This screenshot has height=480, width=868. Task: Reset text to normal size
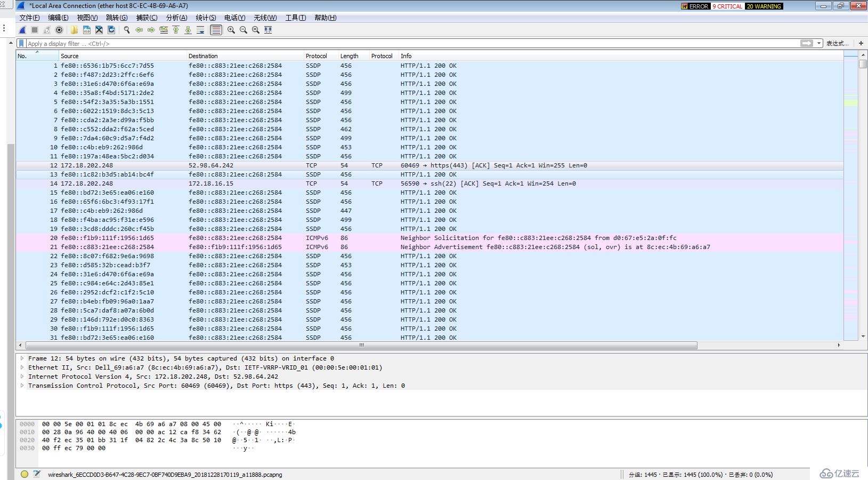tap(256, 30)
